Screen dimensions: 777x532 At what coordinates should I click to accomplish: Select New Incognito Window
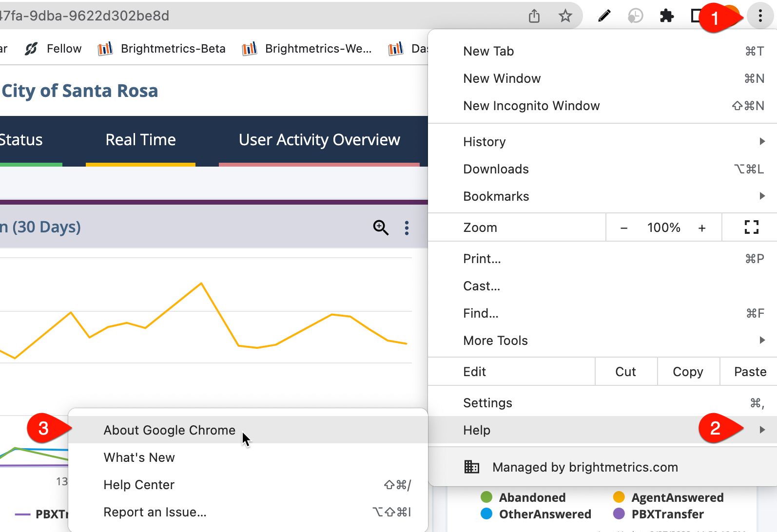click(x=602, y=106)
